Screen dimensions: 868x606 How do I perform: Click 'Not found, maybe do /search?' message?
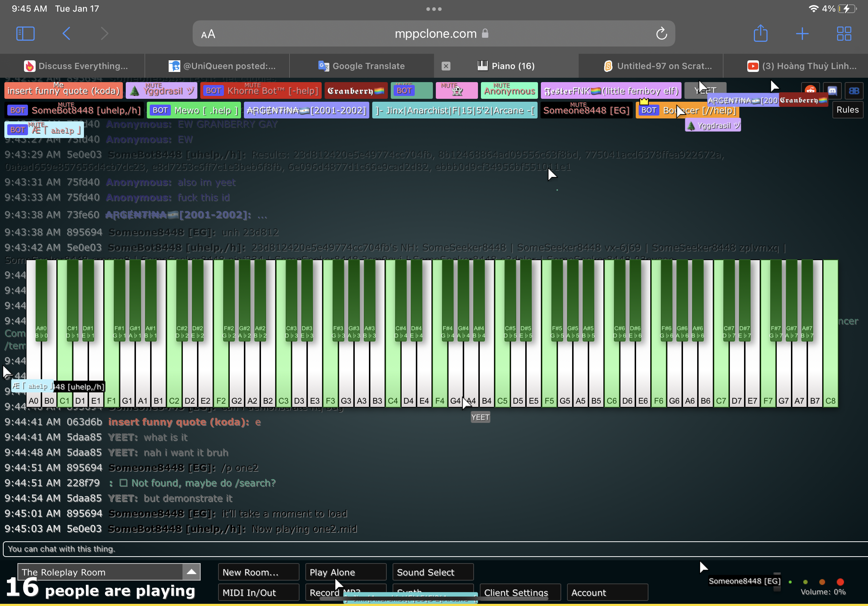(x=204, y=483)
